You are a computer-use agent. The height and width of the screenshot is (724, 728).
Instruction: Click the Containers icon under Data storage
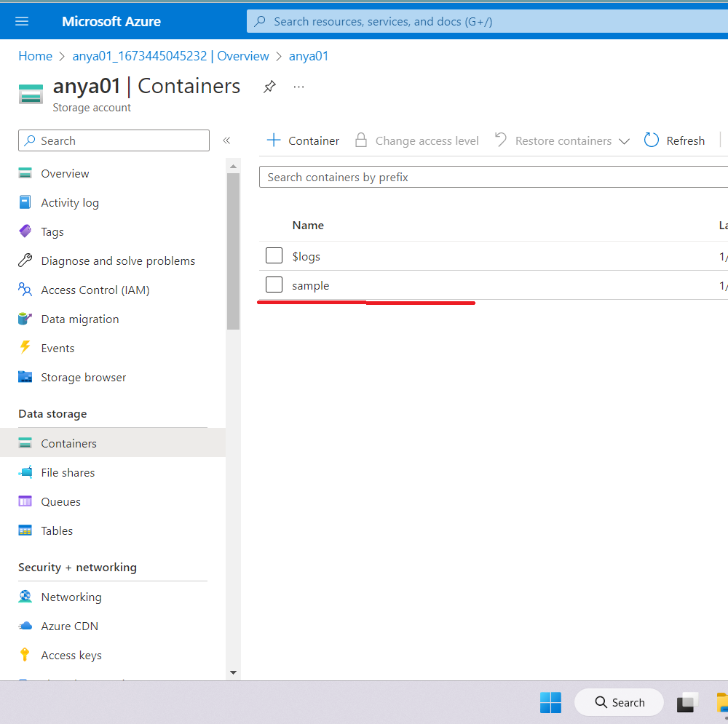coord(25,442)
